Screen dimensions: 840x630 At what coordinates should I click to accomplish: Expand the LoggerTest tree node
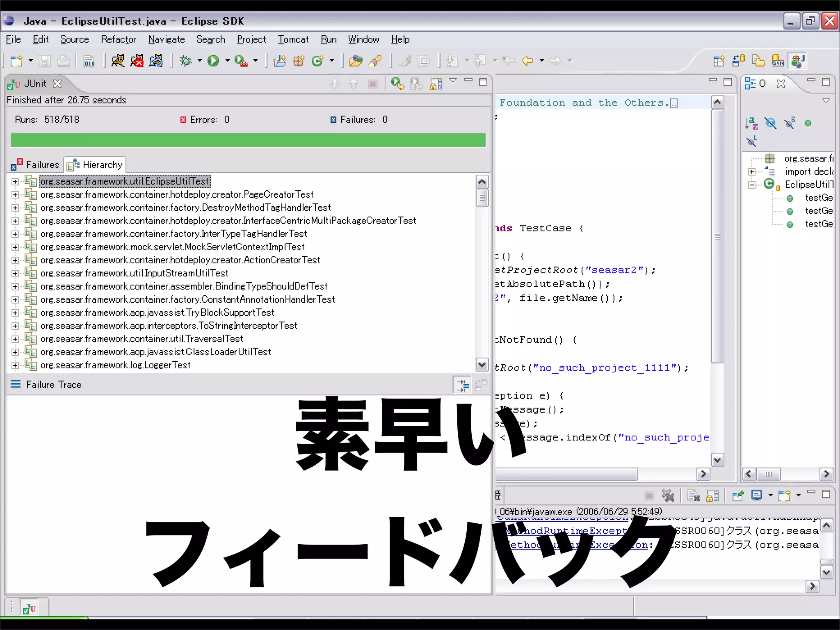point(15,365)
